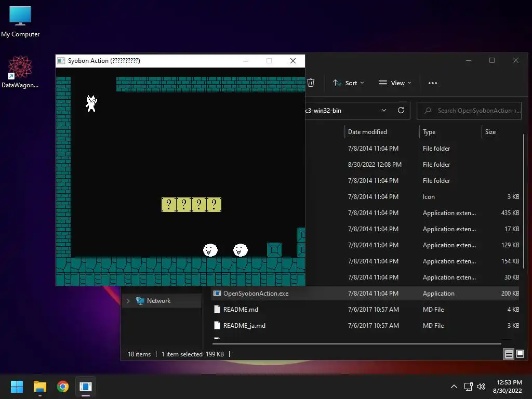Click the Refresh button in Explorer
The height and width of the screenshot is (399, 532).
(x=401, y=111)
